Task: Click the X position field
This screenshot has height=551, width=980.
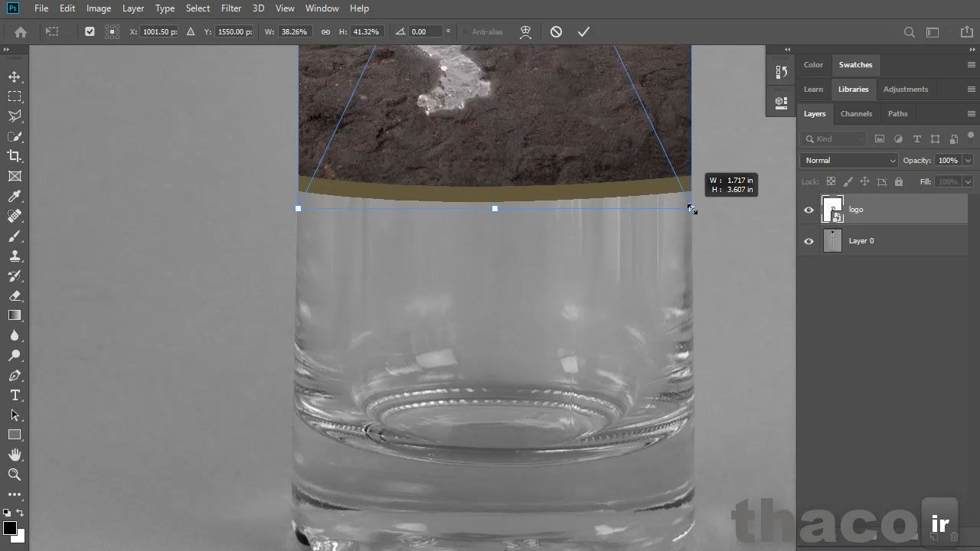Action: coord(159,32)
